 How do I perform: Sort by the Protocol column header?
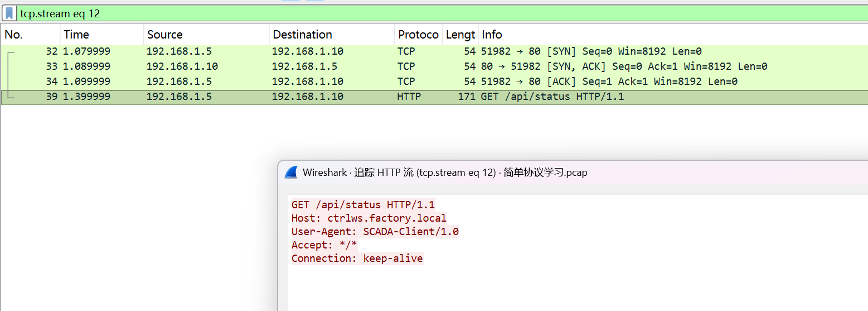point(418,35)
